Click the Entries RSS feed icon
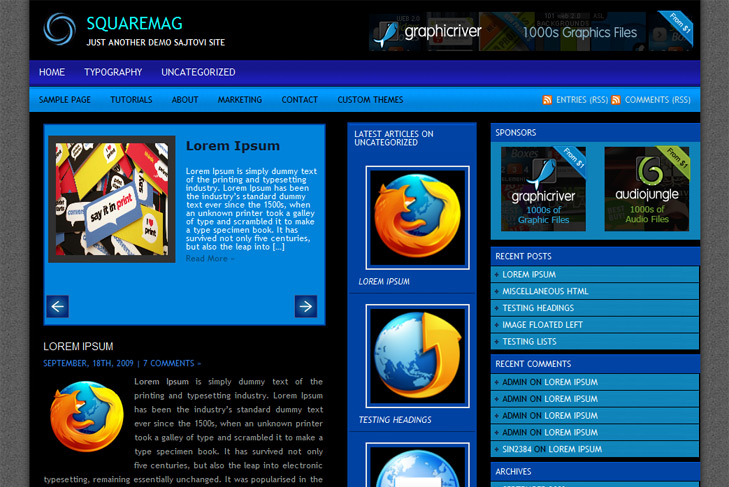Viewport: 729px width, 487px height. pos(547,100)
